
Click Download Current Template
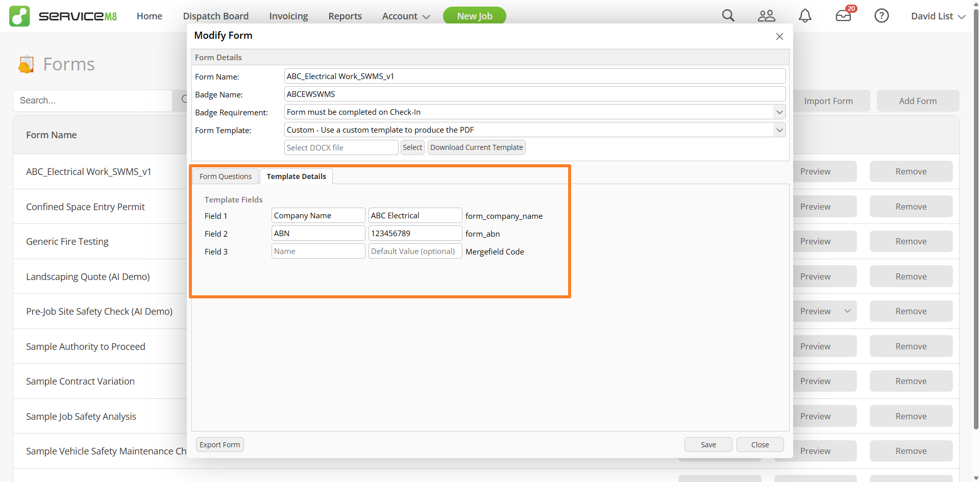pyautogui.click(x=477, y=147)
